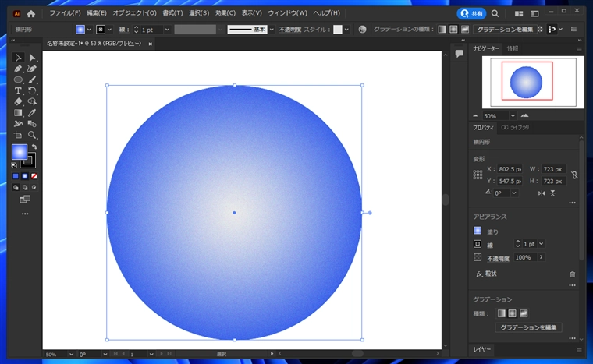The image size is (593, 364).
Task: Select the Paintbrush tool
Action: pyautogui.click(x=32, y=80)
